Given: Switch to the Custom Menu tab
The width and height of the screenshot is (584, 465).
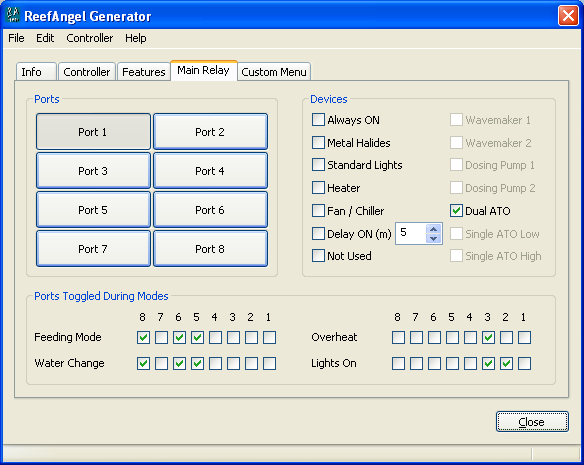Looking at the screenshot, I should click(274, 72).
